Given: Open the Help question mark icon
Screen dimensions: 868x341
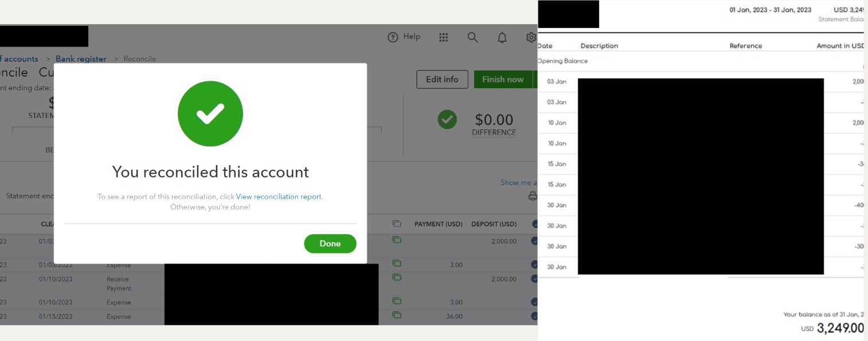Looking at the screenshot, I should click(393, 37).
